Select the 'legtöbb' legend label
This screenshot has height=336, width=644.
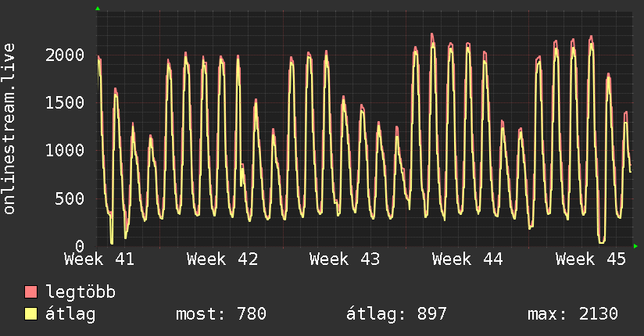coord(80,291)
